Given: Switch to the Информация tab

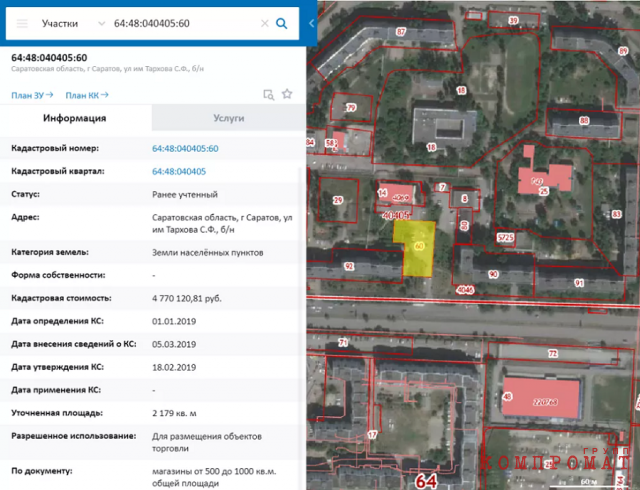Looking at the screenshot, I should coord(75,118).
